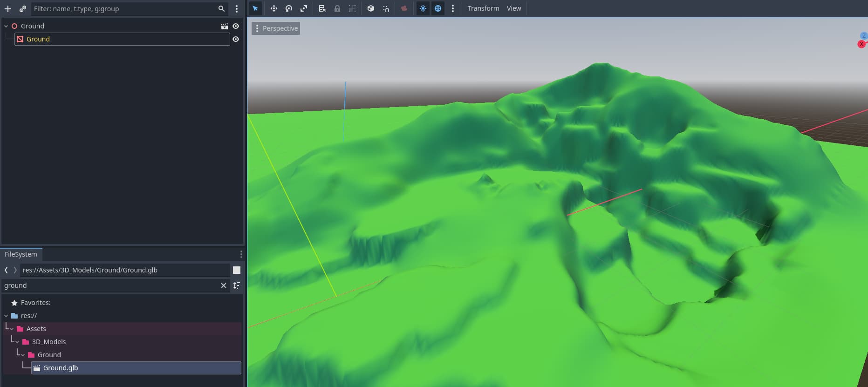The height and width of the screenshot is (387, 868).
Task: Click the instantiate scene link icon
Action: coord(23,9)
